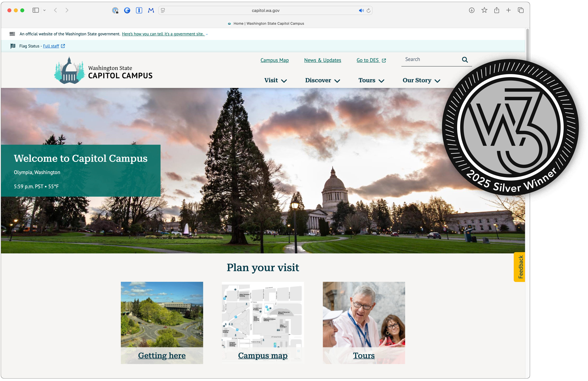
Task: Click the Safari sidebar toggle icon
Action: (x=36, y=10)
